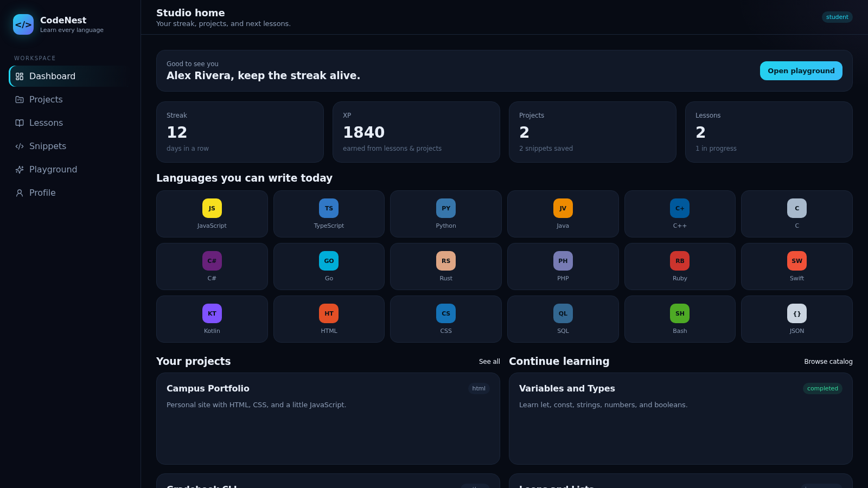Click the Projects stat card

coord(592,132)
